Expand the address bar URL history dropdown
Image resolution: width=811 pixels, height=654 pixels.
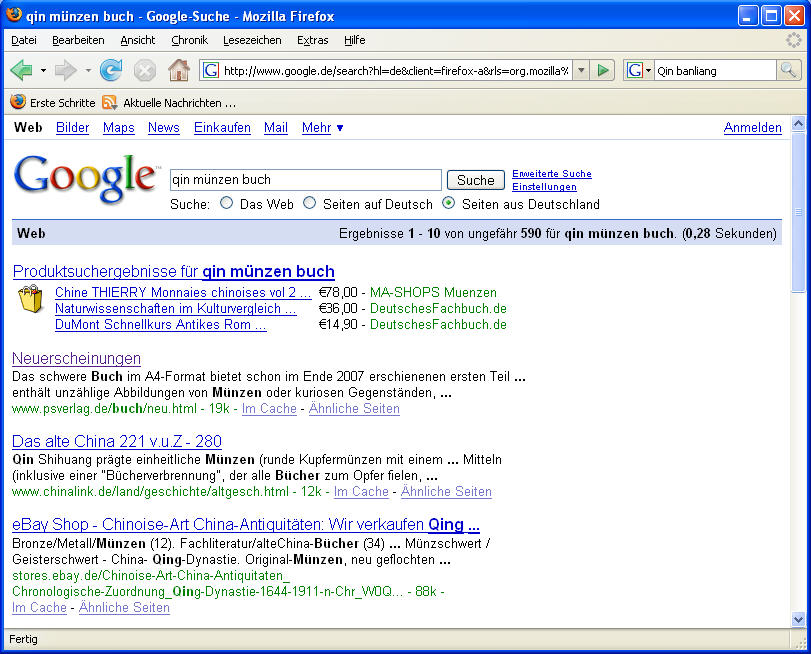pyautogui.click(x=581, y=70)
